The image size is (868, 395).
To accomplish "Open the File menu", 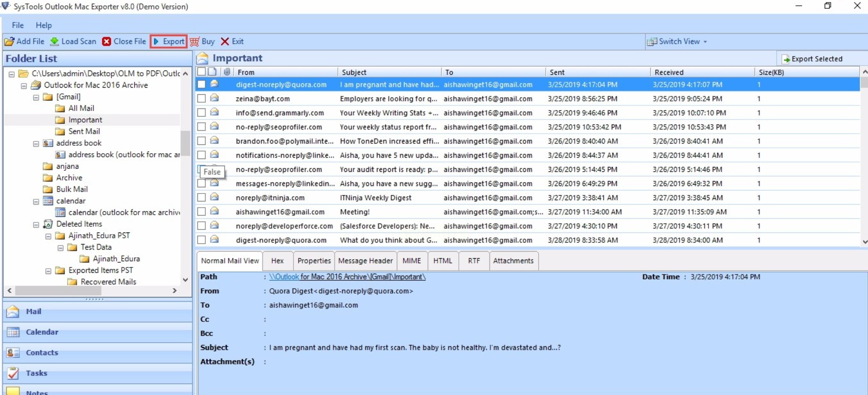I will pyautogui.click(x=18, y=25).
